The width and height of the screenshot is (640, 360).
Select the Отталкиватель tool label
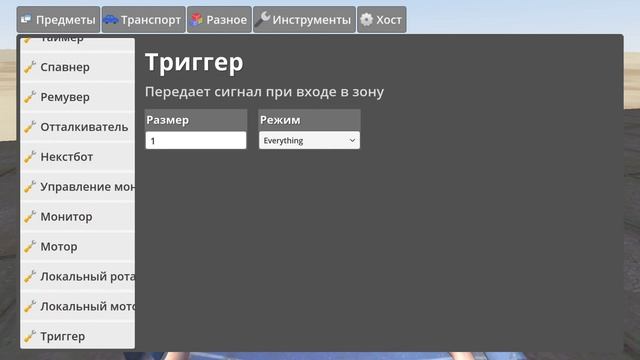tap(84, 127)
